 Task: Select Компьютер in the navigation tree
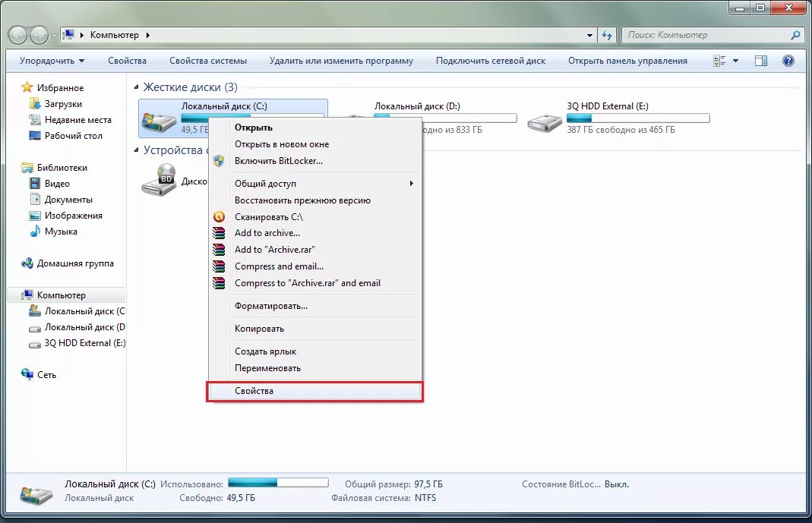pyautogui.click(x=61, y=295)
